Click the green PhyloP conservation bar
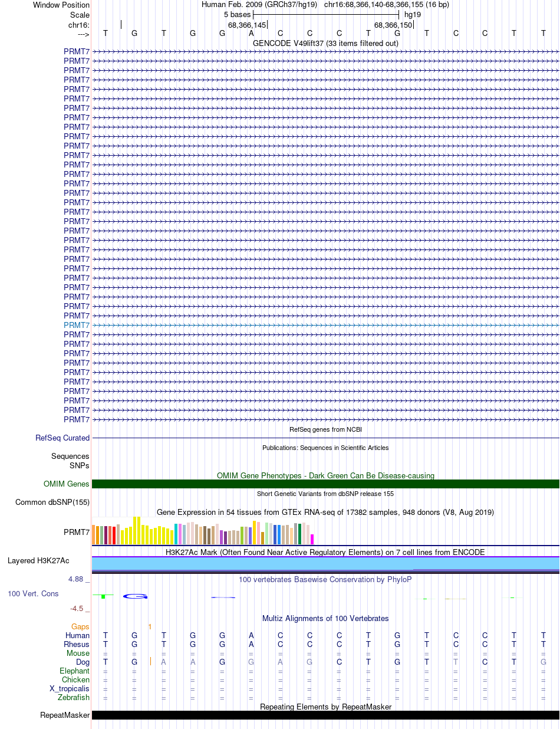 point(103,596)
